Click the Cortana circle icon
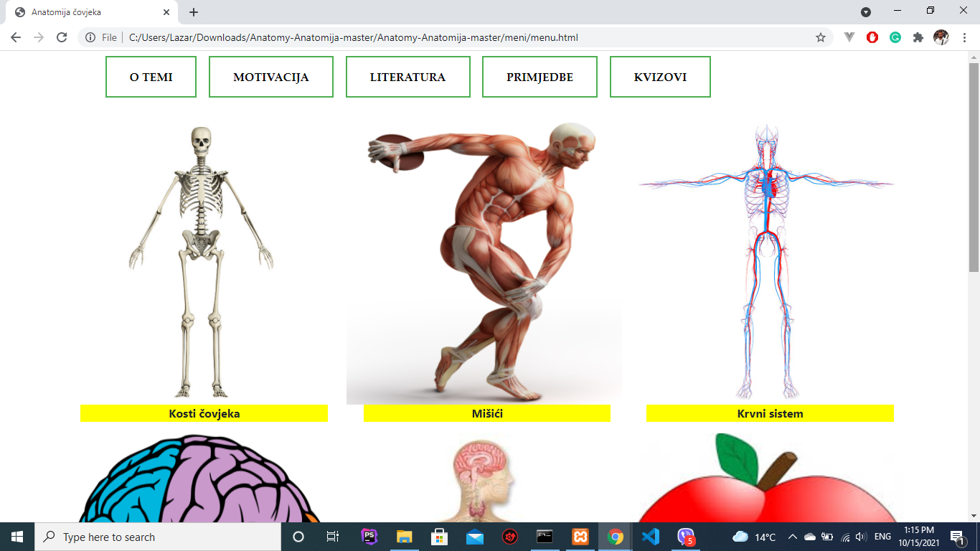 (x=298, y=537)
